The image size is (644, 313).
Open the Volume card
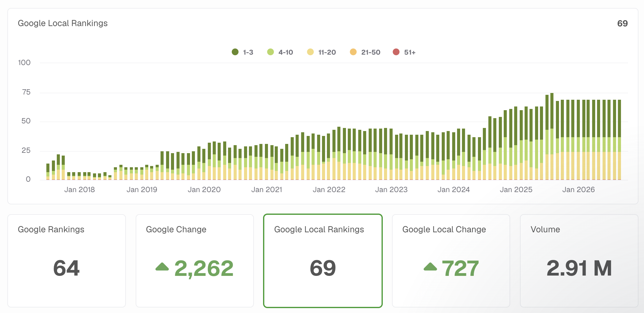pyautogui.click(x=579, y=261)
